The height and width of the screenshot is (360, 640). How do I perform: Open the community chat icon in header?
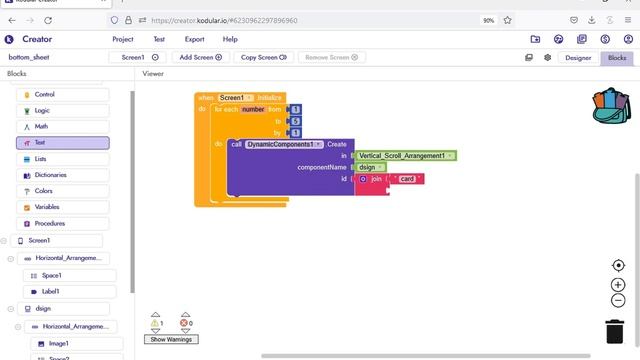(558, 39)
